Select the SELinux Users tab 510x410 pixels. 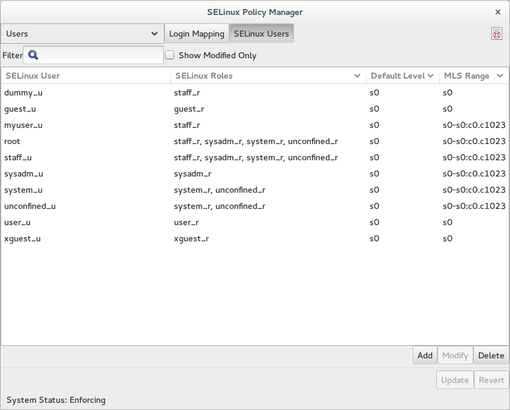[261, 34]
